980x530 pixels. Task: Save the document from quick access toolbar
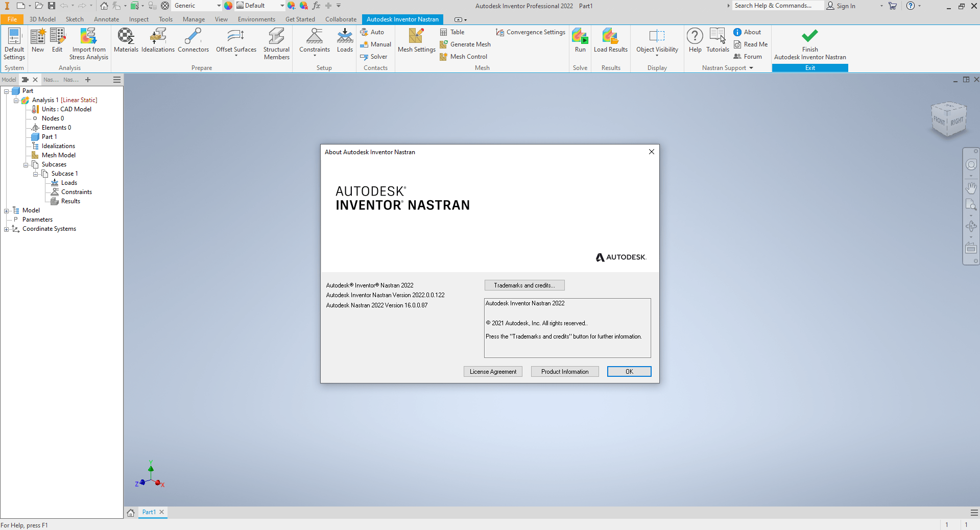pyautogui.click(x=52, y=6)
